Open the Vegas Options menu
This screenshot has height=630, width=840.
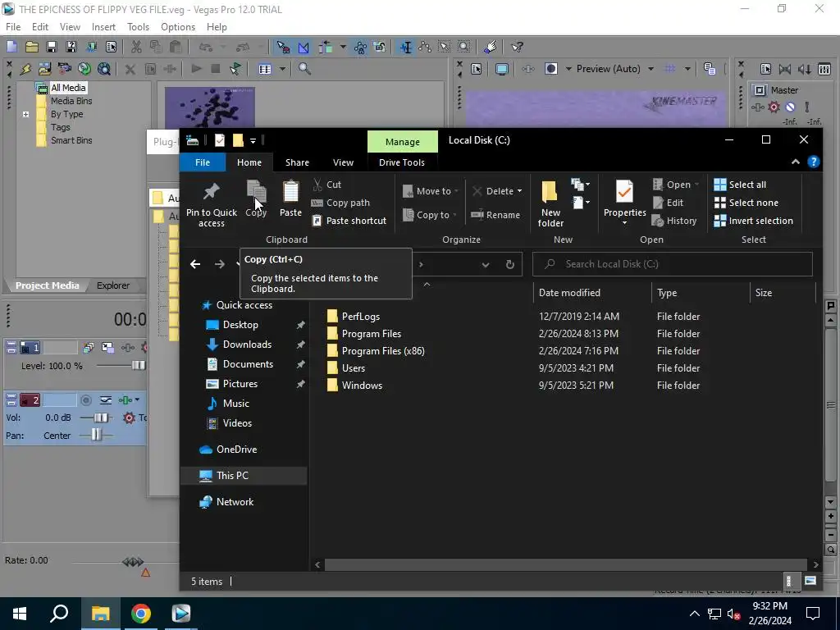pos(178,27)
